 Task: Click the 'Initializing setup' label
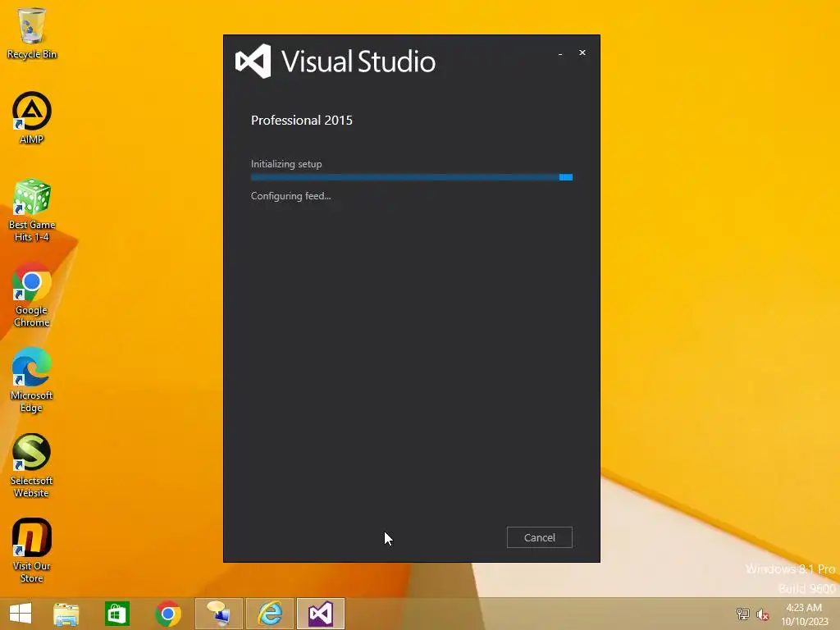[x=286, y=164]
